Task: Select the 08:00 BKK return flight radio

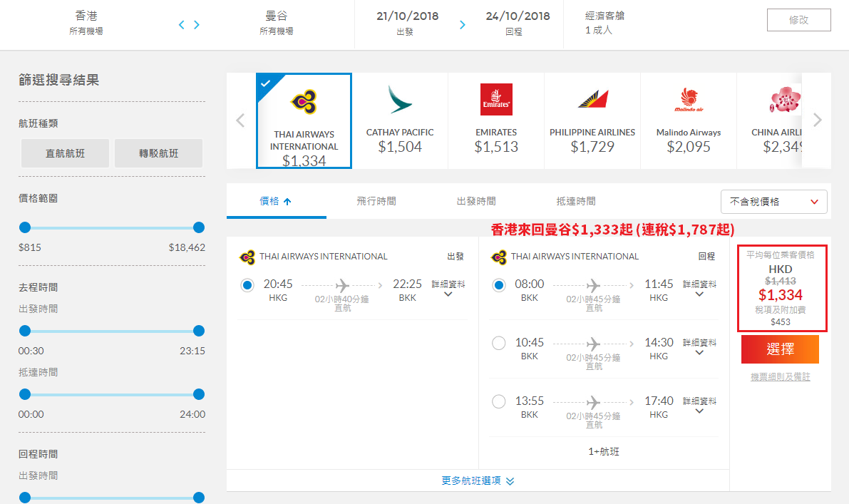Action: tap(499, 285)
